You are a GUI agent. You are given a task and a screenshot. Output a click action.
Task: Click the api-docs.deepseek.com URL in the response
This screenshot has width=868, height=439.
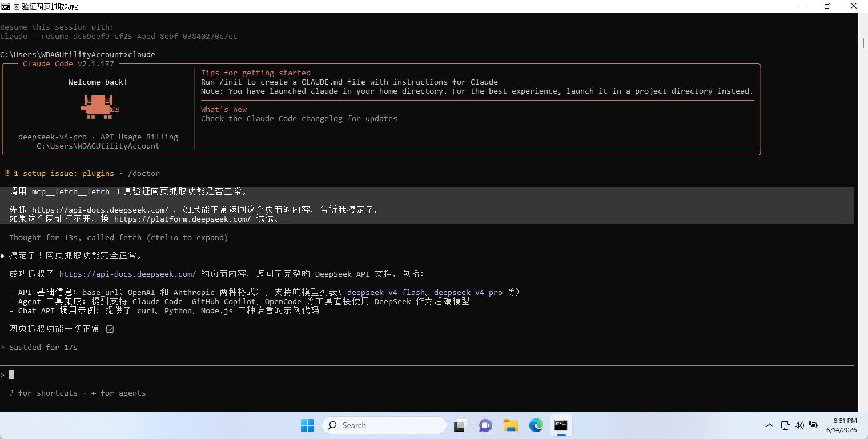(x=127, y=274)
